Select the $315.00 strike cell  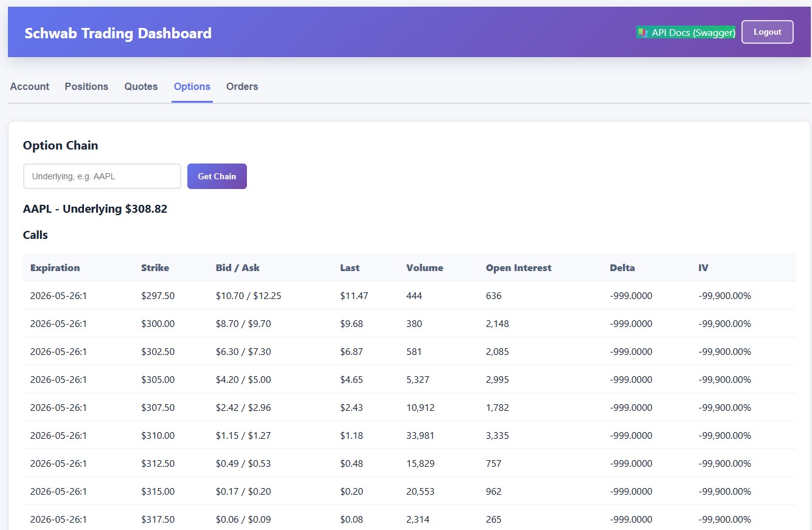pyautogui.click(x=158, y=492)
